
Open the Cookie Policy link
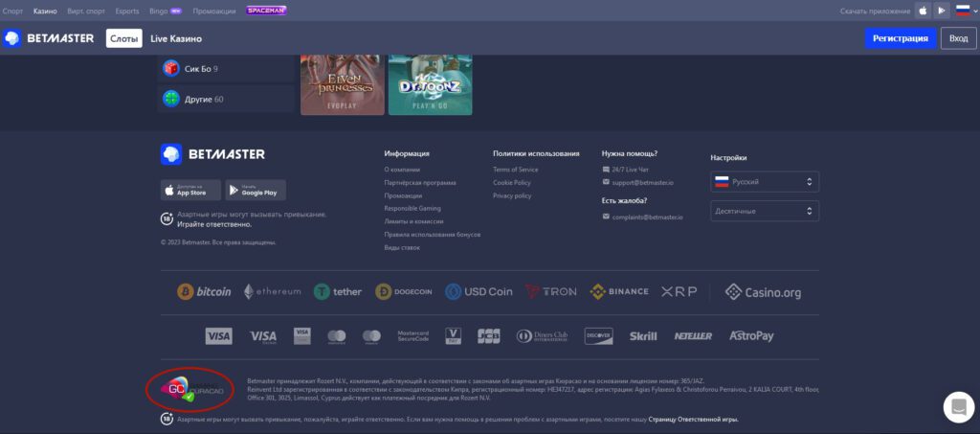(512, 183)
